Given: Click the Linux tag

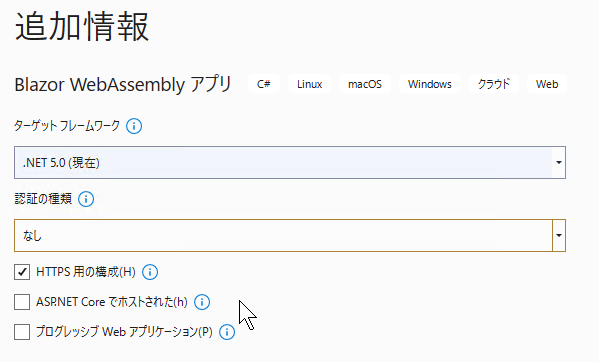Looking at the screenshot, I should coord(309,84).
